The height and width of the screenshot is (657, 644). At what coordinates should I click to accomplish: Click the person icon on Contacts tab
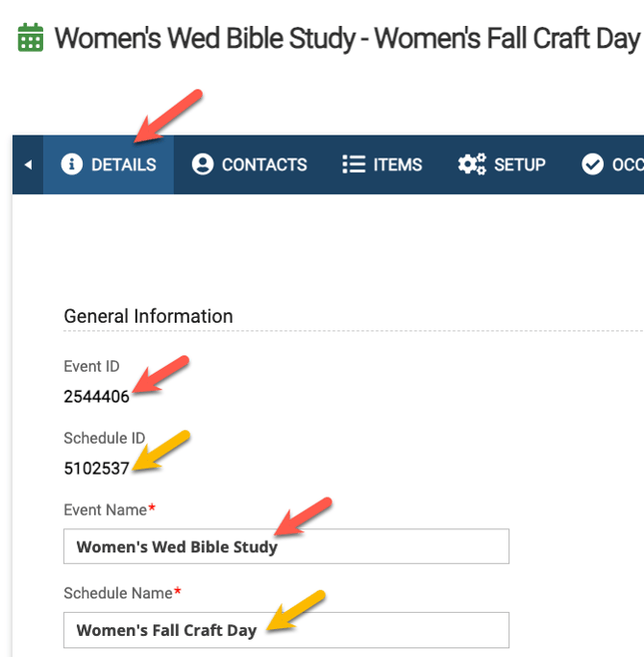click(202, 164)
